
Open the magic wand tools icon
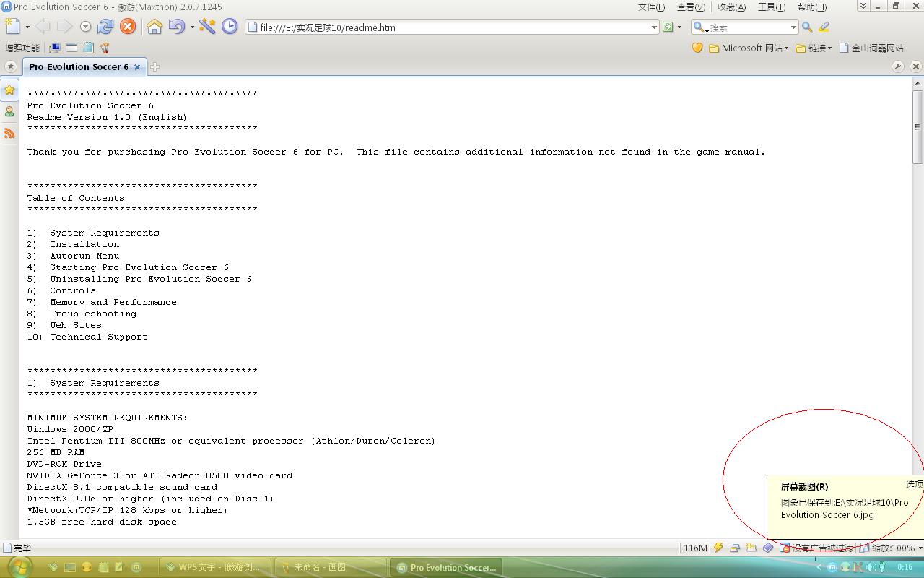(x=208, y=27)
